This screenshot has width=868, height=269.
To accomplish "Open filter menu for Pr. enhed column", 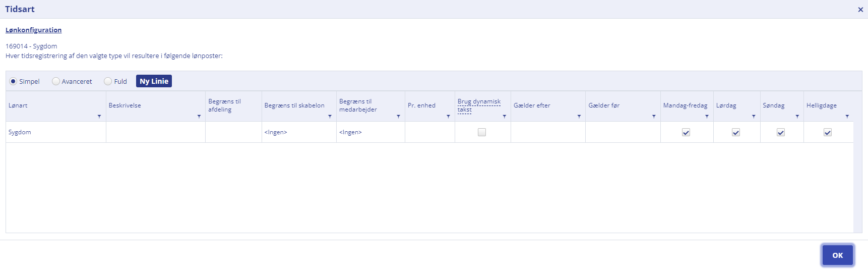I will [x=448, y=117].
